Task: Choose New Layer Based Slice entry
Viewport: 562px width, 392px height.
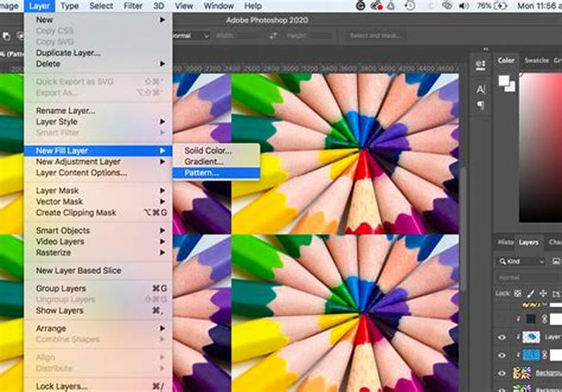Action: click(98, 270)
